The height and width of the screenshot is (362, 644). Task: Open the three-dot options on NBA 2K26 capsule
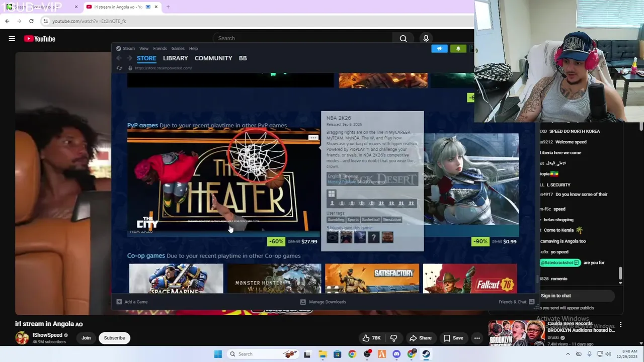coord(313,137)
